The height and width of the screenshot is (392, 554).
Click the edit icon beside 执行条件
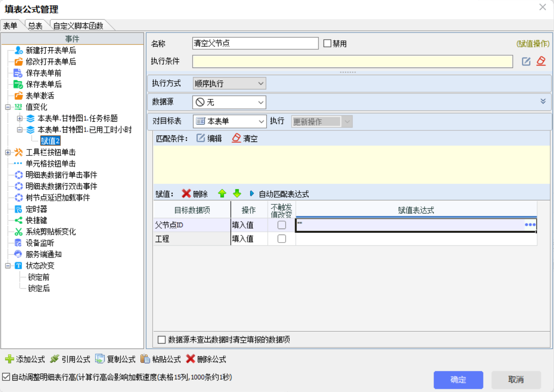coord(526,61)
